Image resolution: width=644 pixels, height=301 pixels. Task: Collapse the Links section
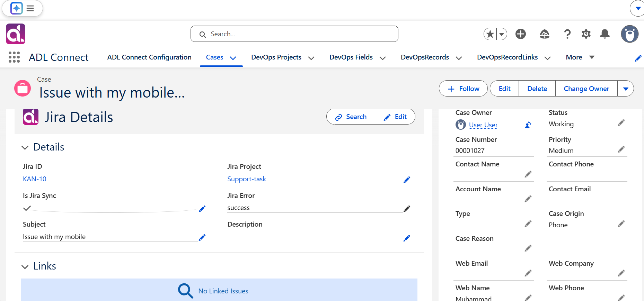coord(25,267)
